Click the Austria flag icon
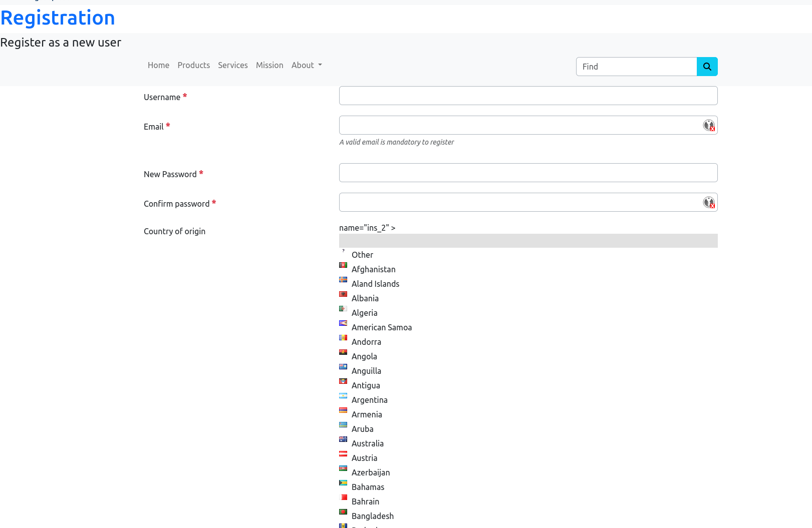 (x=343, y=454)
